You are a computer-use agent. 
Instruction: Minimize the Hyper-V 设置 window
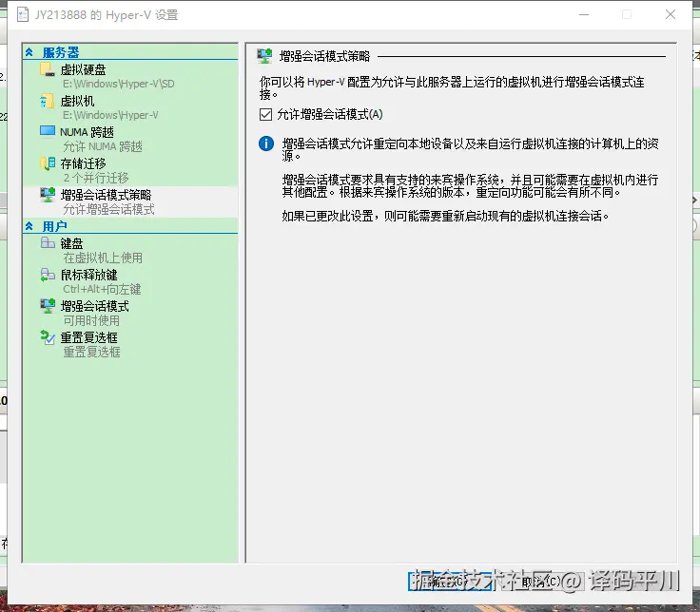coord(584,14)
